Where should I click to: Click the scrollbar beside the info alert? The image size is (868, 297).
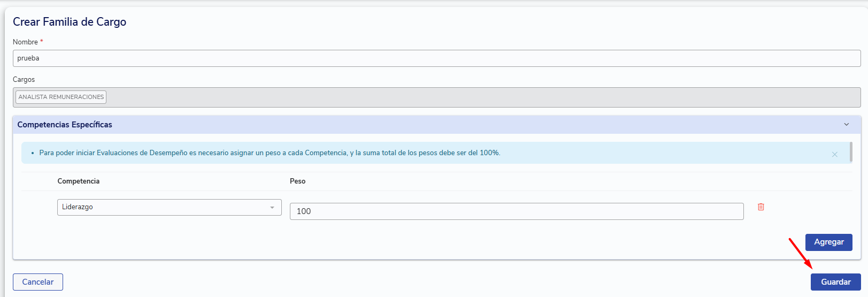(x=851, y=153)
